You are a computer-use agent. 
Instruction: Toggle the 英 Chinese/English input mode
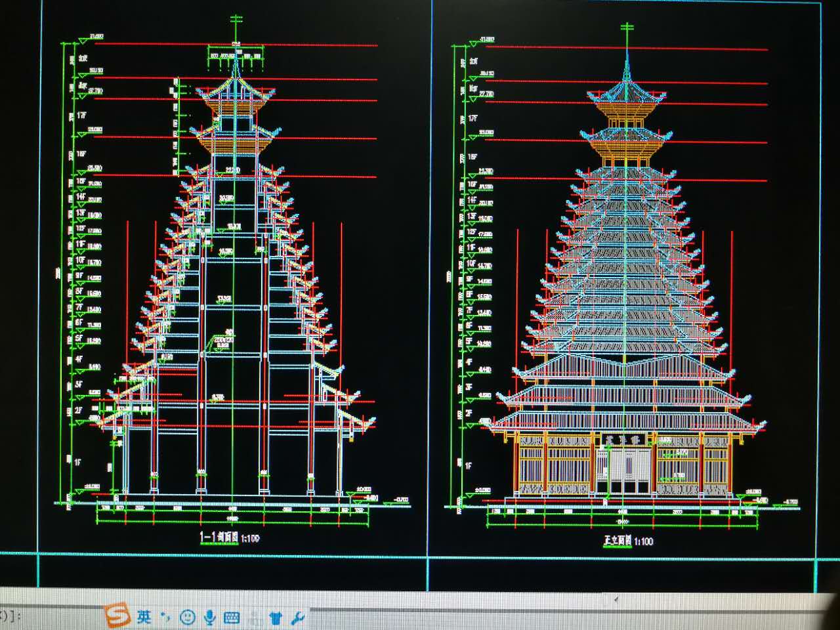(144, 616)
